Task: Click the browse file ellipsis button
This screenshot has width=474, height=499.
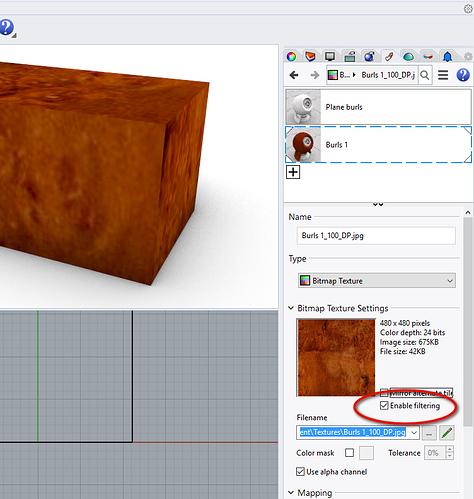Action: click(429, 433)
